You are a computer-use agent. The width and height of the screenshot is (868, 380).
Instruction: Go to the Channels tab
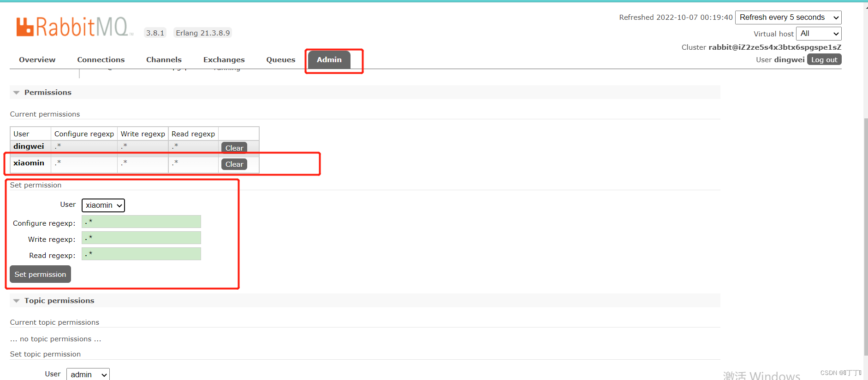click(164, 60)
